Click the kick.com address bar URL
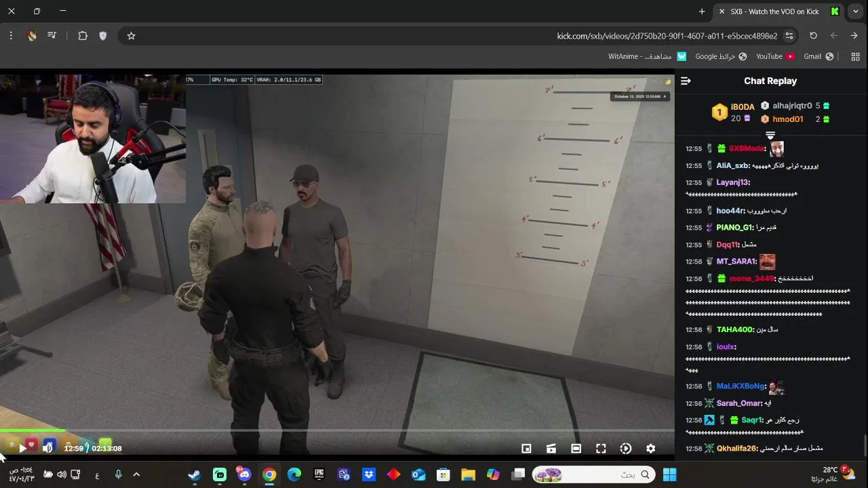The image size is (868, 488). pos(667,36)
